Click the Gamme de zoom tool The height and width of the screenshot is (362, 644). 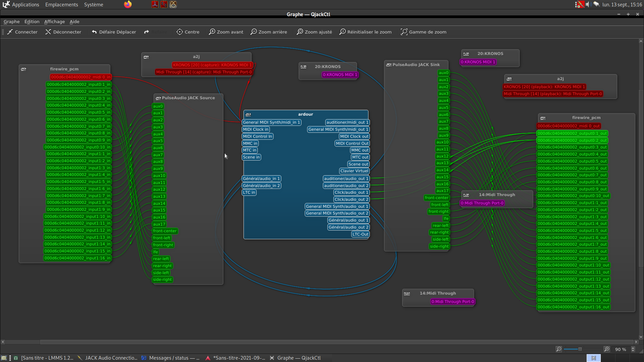click(423, 32)
